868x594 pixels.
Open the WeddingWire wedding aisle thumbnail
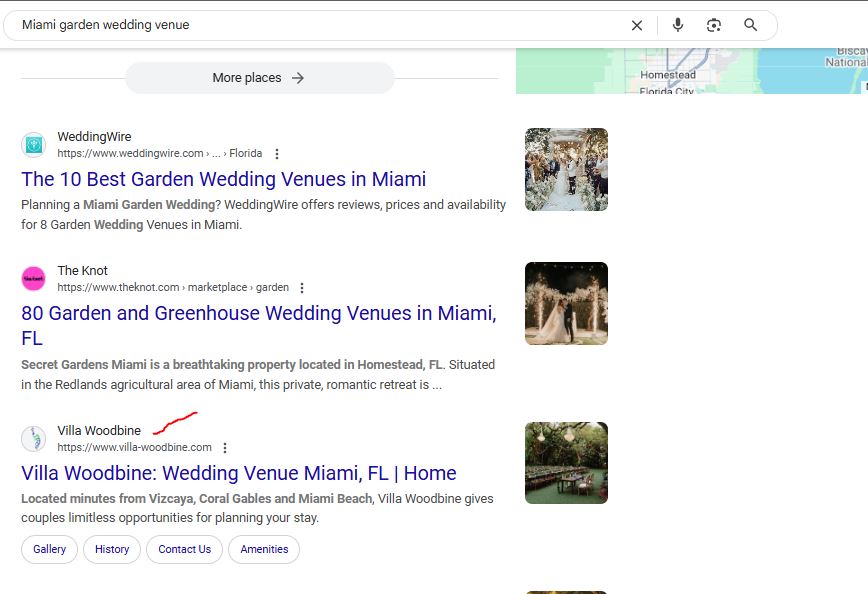tap(566, 169)
